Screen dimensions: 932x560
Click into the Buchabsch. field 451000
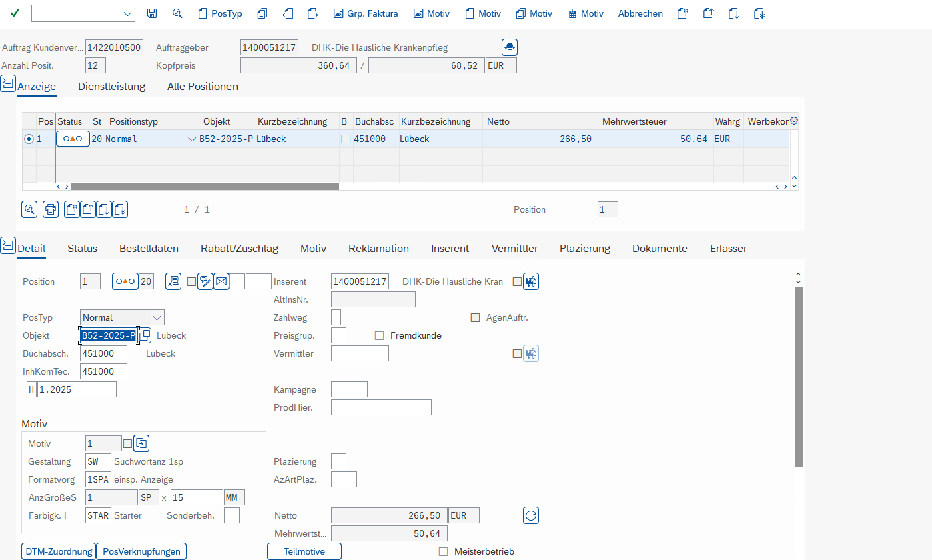click(x=103, y=353)
